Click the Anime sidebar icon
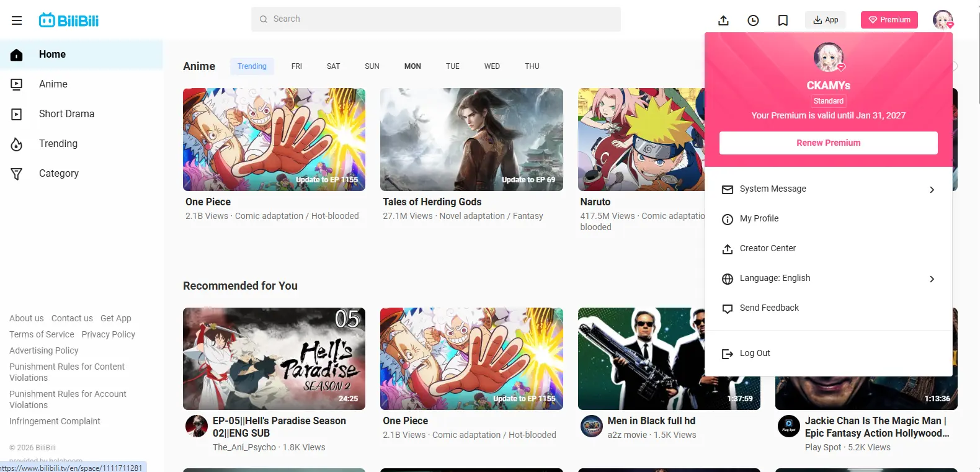The width and height of the screenshot is (980, 472). [17, 84]
